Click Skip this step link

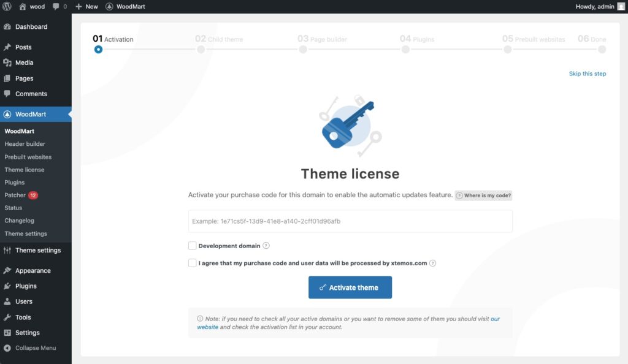(587, 74)
